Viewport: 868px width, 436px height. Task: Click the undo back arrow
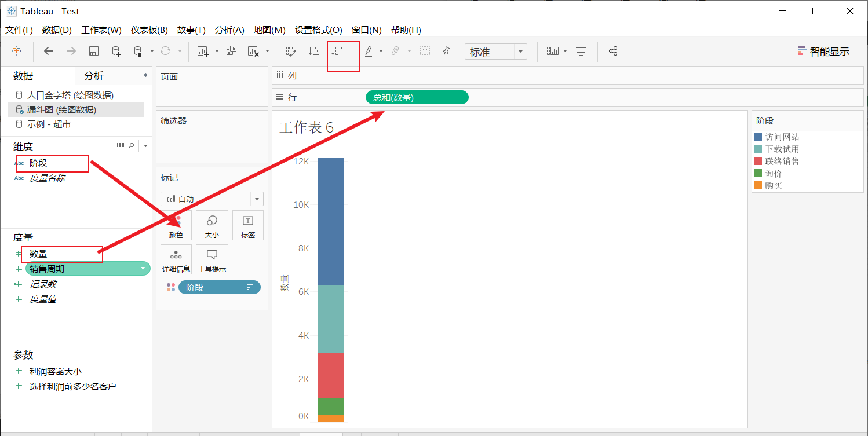tap(49, 51)
